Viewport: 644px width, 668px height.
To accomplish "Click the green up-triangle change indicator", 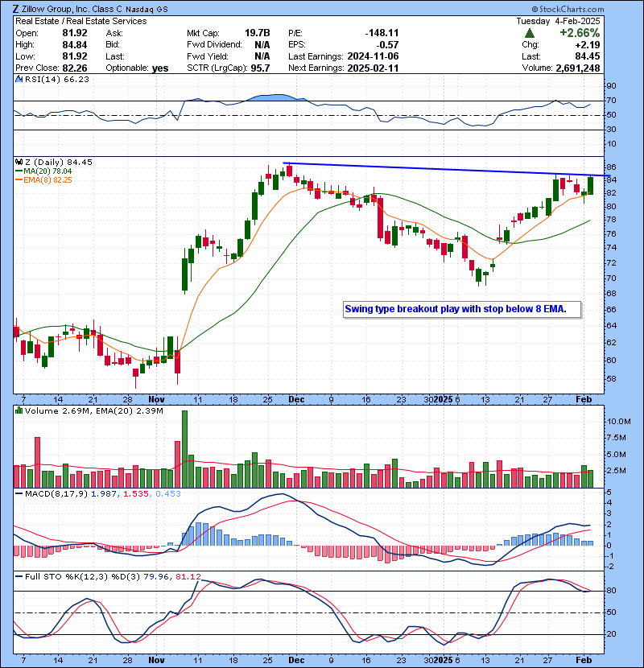I will click(x=530, y=33).
